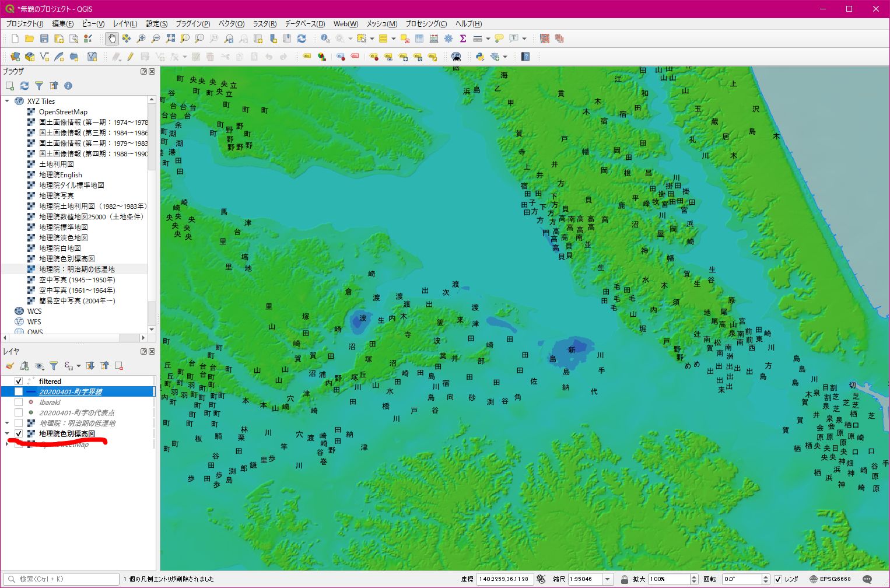Toggle the render checkbox in status bar
Viewport: 890px width, 588px height.
click(777, 579)
